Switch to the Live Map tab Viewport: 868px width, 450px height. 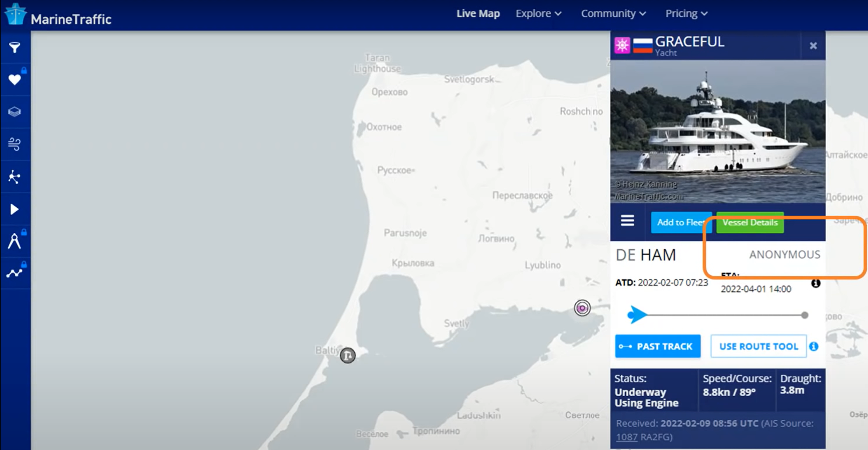(x=478, y=13)
